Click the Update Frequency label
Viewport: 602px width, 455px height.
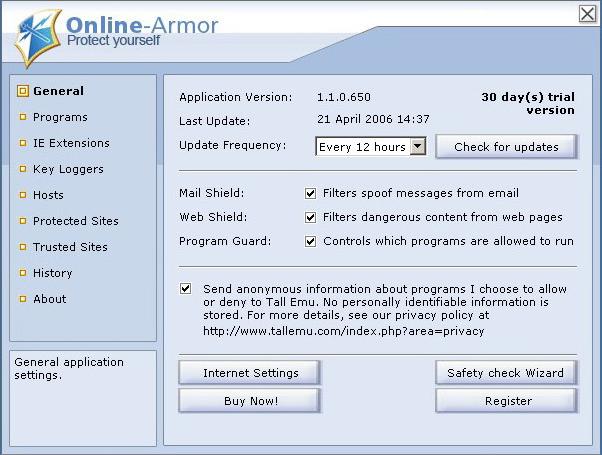pos(233,146)
